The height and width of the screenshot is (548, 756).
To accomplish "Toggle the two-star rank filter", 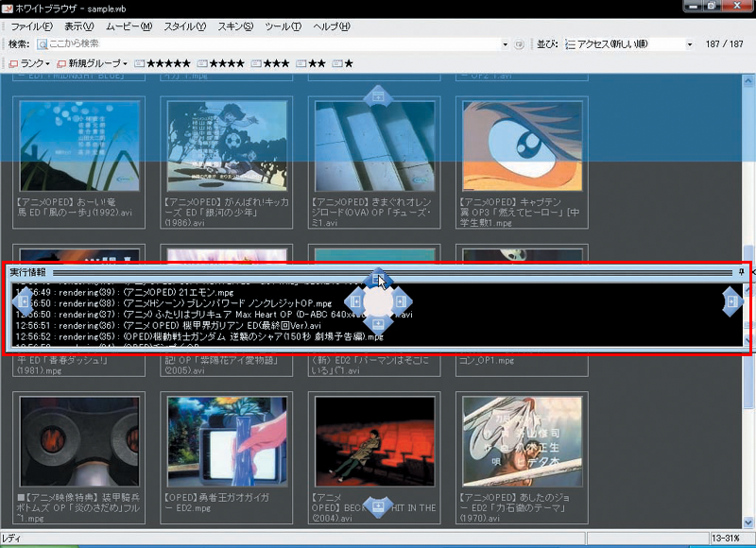I will 311,63.
